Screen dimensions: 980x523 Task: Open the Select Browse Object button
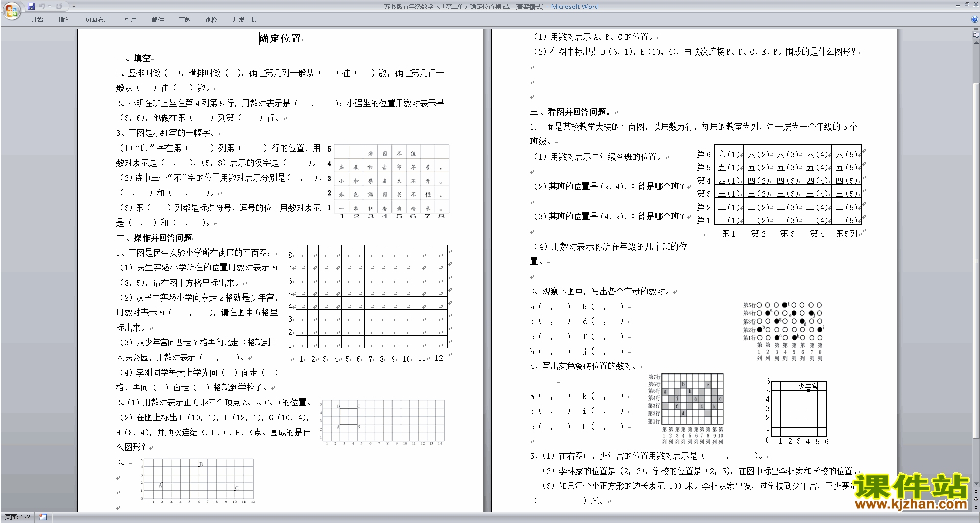coord(976,499)
